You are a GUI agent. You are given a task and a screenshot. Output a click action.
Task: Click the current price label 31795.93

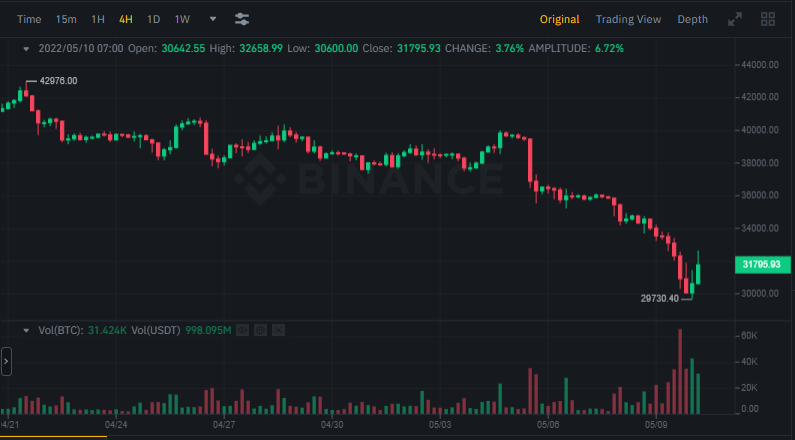[761, 264]
